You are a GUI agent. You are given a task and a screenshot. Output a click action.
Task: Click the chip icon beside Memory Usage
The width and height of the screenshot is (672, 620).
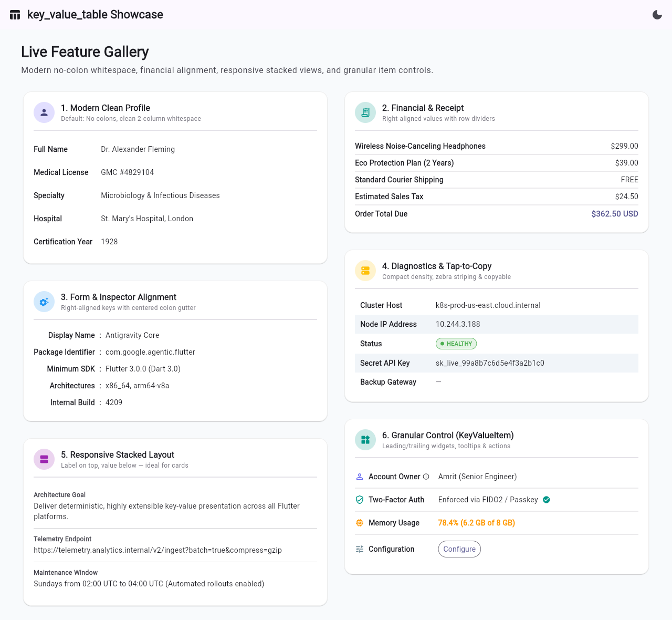[360, 523]
